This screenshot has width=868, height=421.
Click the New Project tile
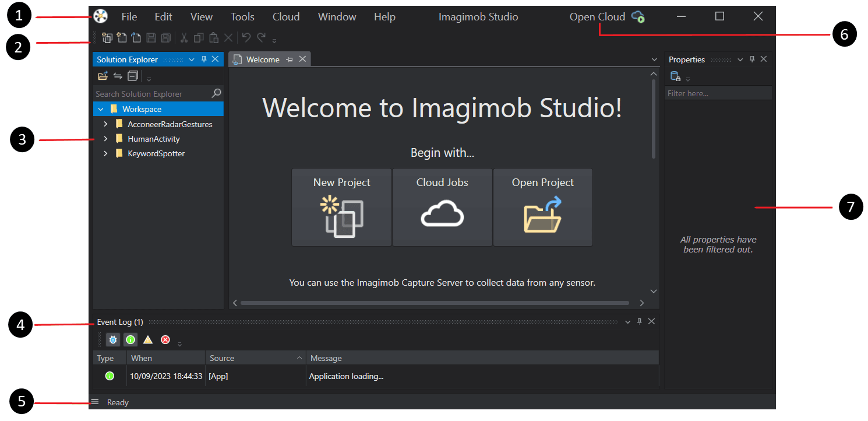pyautogui.click(x=341, y=208)
